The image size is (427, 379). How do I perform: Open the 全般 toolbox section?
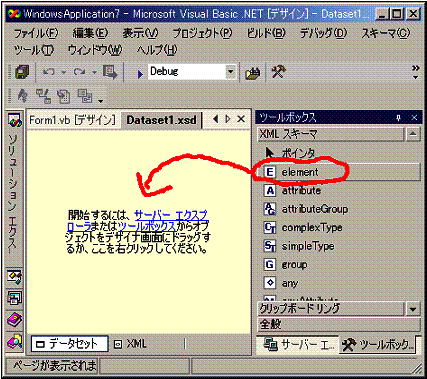(x=339, y=324)
